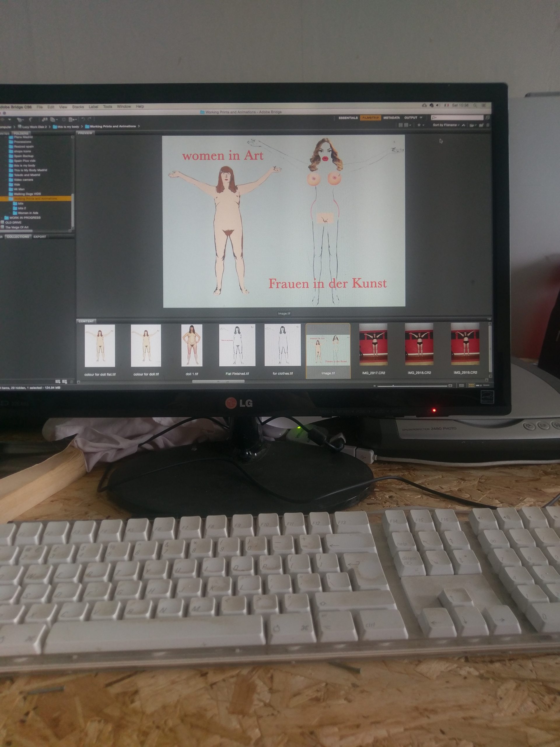Click the macOS volume icon
The image size is (560, 747).
pyautogui.click(x=438, y=105)
